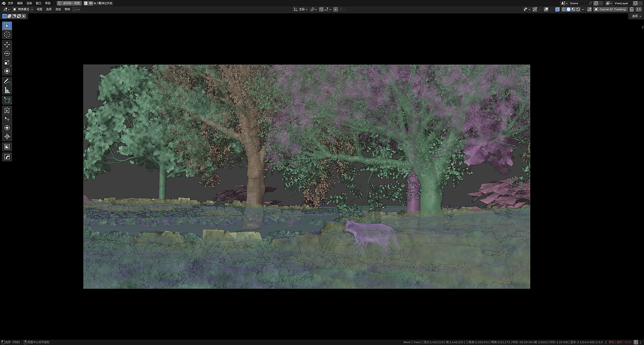Screen dimensions: 644x345
Task: Click the lock icon beside Cancel AF Tracking
Action: (x=631, y=9)
